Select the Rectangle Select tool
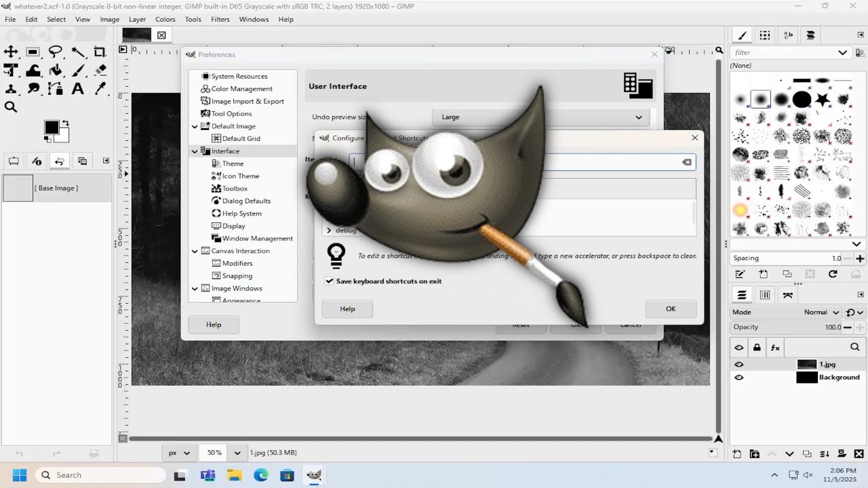 (x=33, y=52)
